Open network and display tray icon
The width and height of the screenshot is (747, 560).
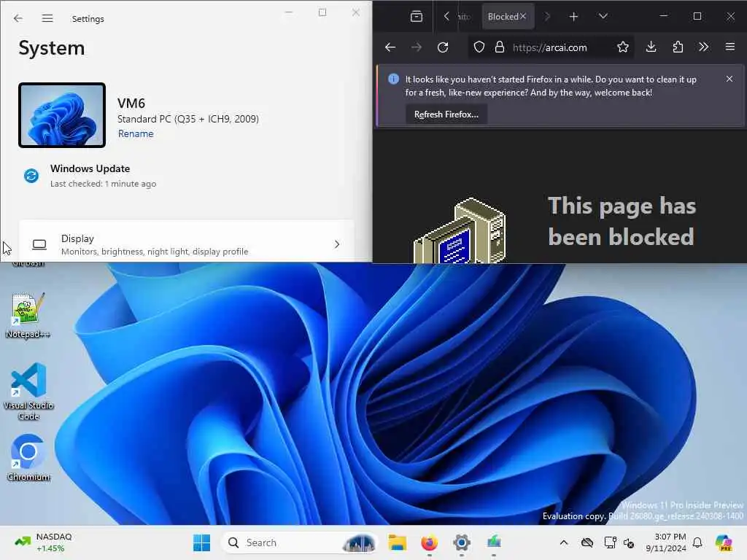(610, 542)
